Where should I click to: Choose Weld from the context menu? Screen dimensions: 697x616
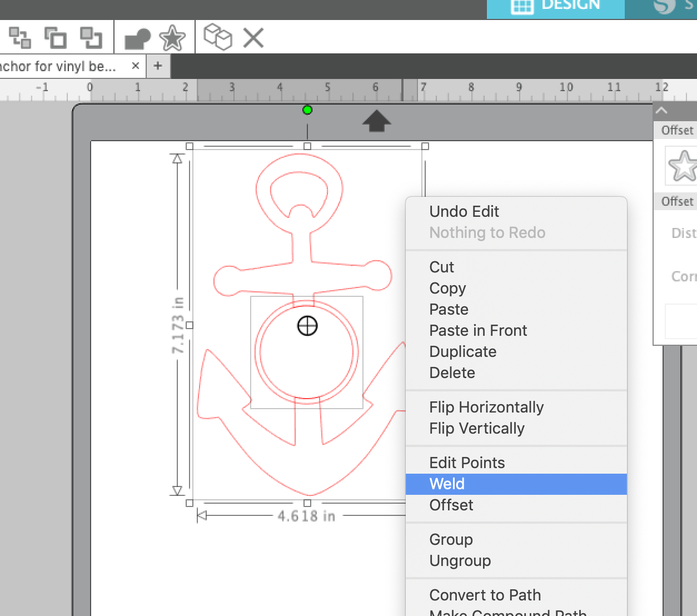447,484
